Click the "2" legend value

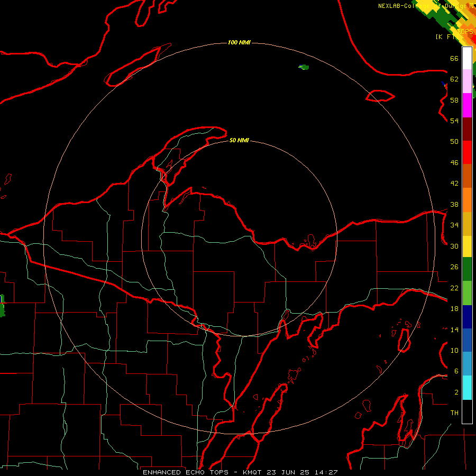[456, 392]
